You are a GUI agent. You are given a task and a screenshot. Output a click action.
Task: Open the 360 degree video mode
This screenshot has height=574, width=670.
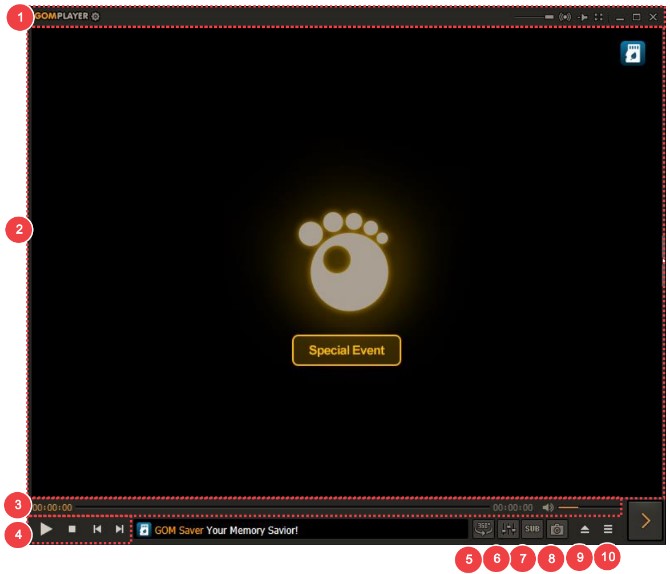[x=484, y=529]
